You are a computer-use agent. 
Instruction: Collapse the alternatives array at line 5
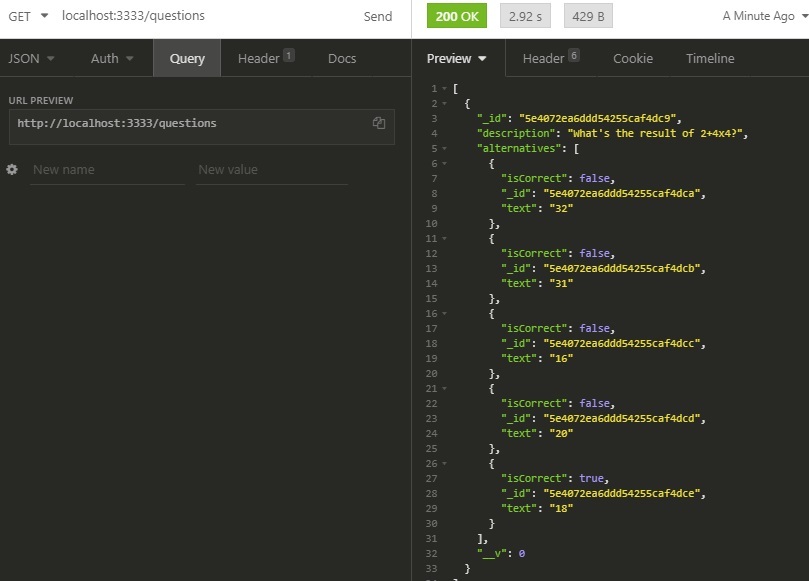[444, 149]
